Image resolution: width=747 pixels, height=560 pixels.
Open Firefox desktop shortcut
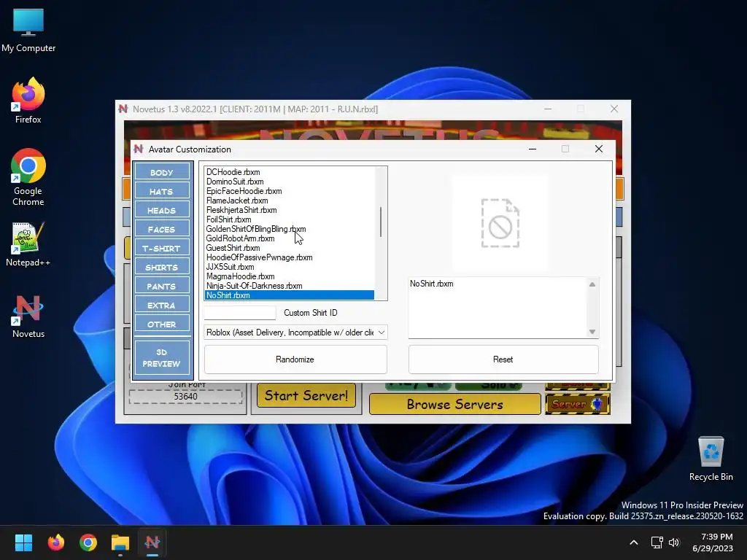point(28,101)
